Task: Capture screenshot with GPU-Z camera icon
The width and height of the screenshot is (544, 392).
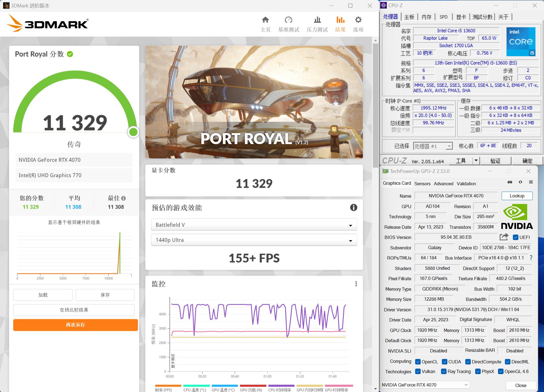Action: [x=510, y=182]
